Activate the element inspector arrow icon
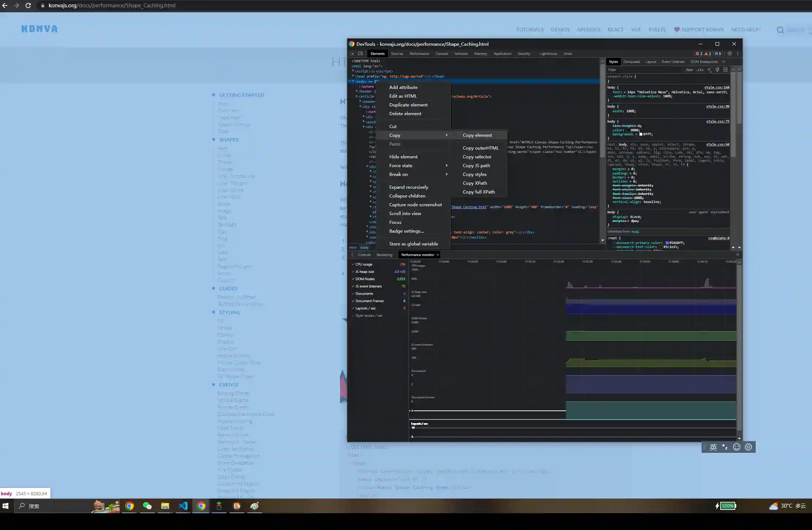The width and height of the screenshot is (812, 530). pos(352,53)
